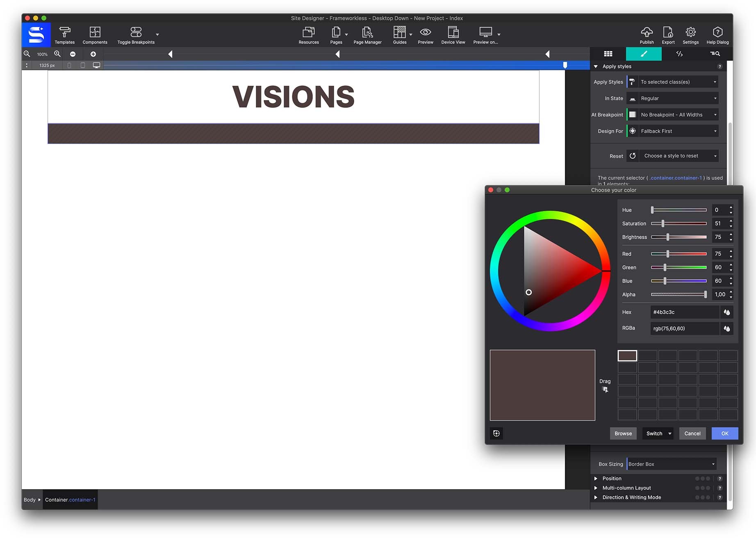Open the Help Dialog
The width and height of the screenshot is (756, 538).
[x=717, y=35]
